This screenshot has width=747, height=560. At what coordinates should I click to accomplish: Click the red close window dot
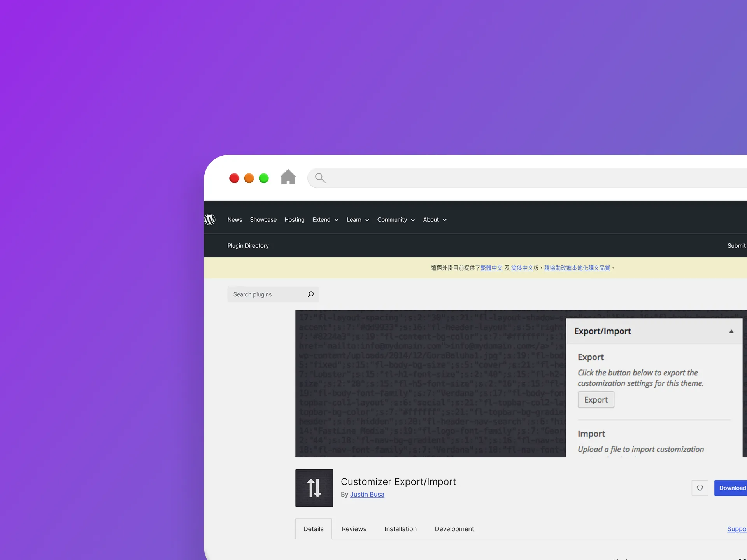(234, 178)
